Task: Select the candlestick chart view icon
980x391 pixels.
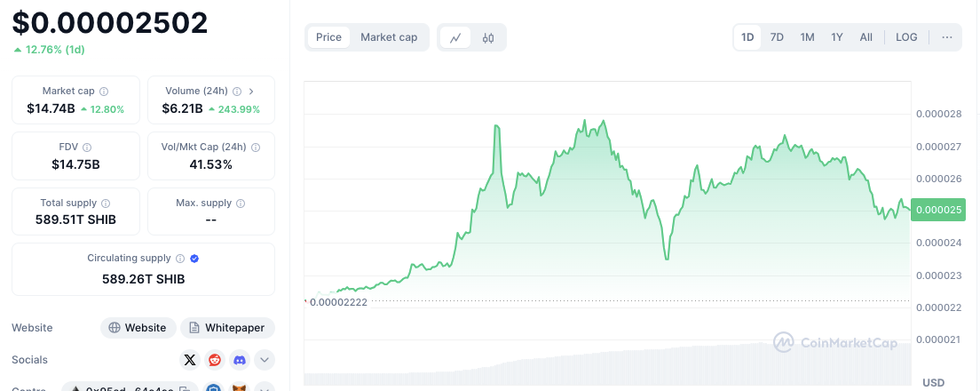Action: click(x=488, y=38)
